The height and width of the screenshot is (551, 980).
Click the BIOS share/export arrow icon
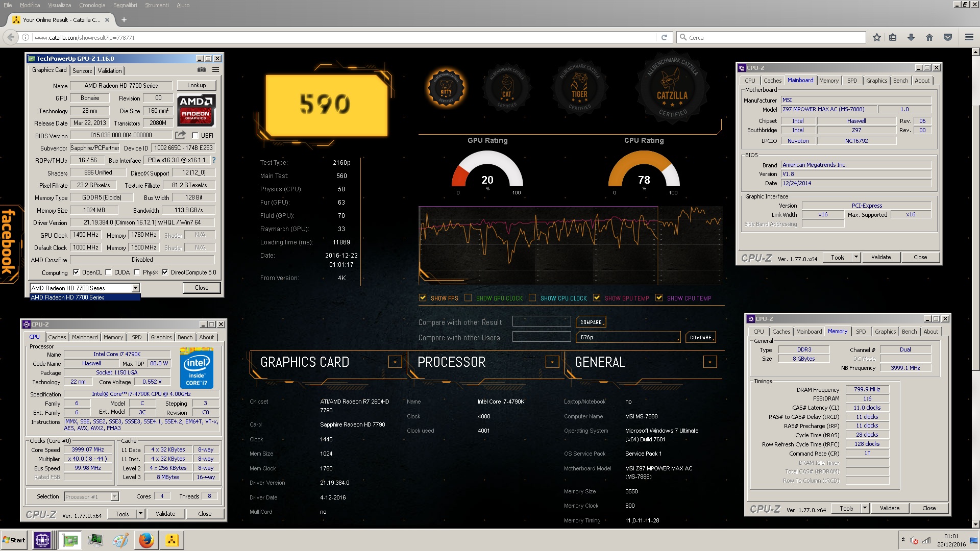tap(180, 135)
